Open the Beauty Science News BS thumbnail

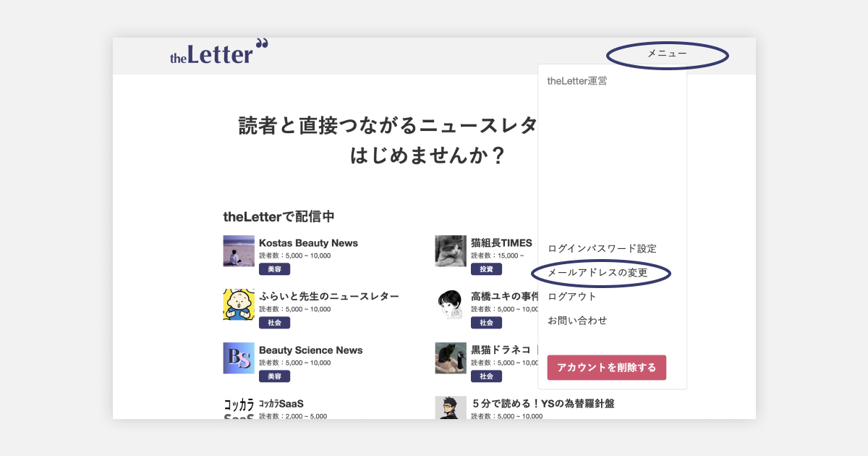239,358
